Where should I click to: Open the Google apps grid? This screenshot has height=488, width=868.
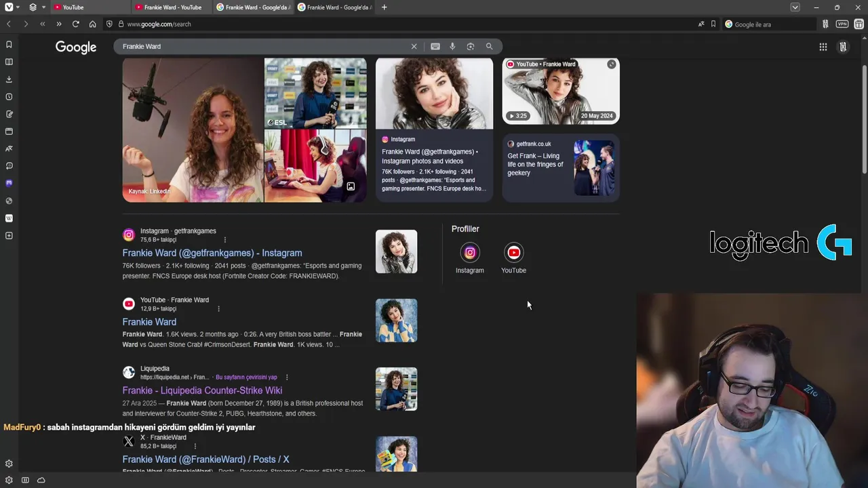pyautogui.click(x=823, y=47)
